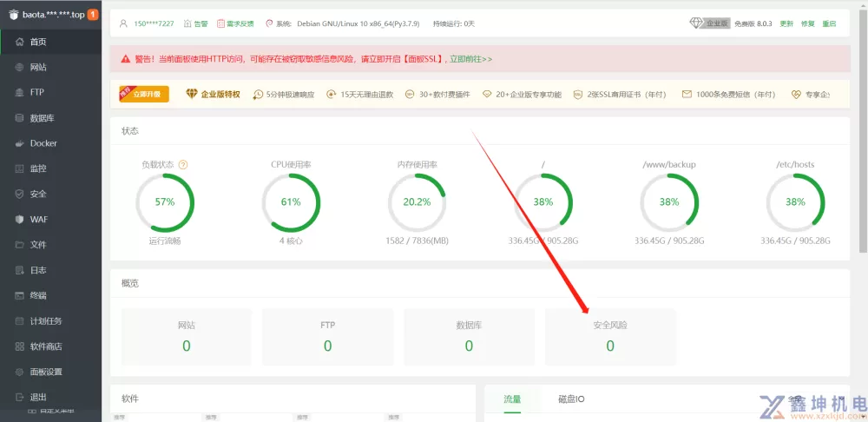Viewport: 868px width, 422px height.
Task: Click the 立即前往>> link in the warning
Action: tap(471, 59)
